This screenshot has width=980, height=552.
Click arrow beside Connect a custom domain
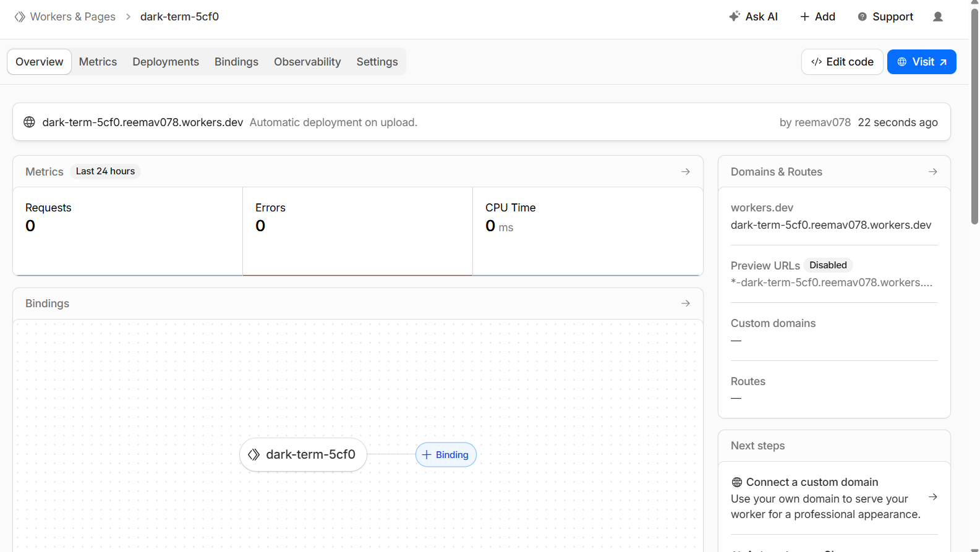point(933,497)
